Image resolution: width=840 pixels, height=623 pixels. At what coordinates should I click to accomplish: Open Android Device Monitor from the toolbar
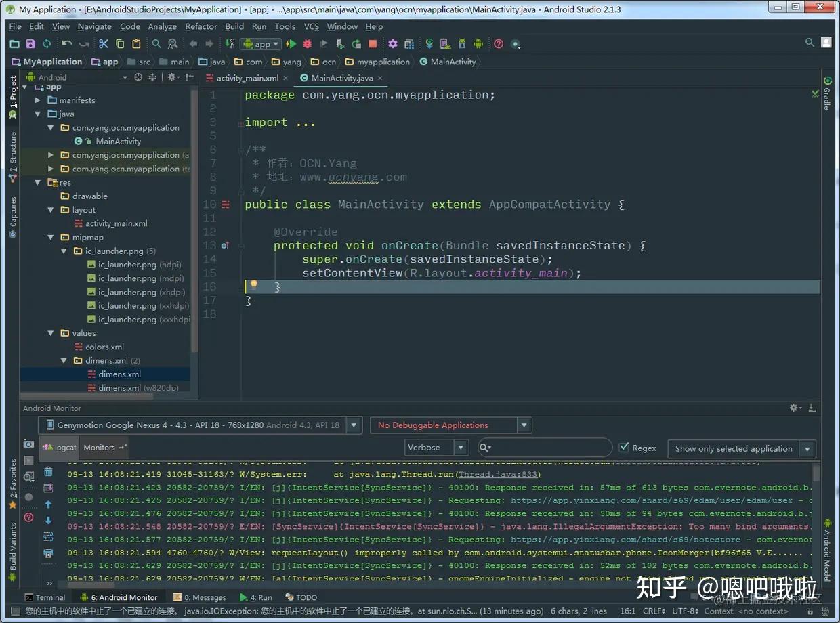coord(478,44)
